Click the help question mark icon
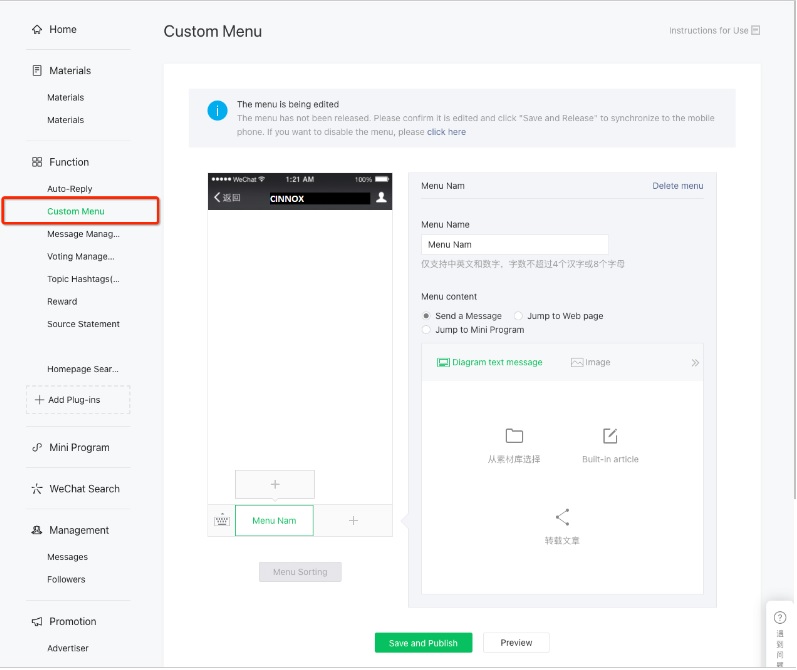The width and height of the screenshot is (797, 670). [x=780, y=618]
